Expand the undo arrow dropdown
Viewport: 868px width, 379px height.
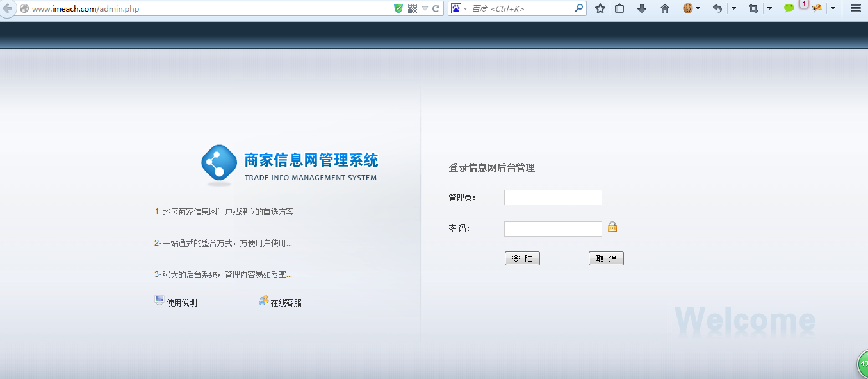(x=734, y=8)
